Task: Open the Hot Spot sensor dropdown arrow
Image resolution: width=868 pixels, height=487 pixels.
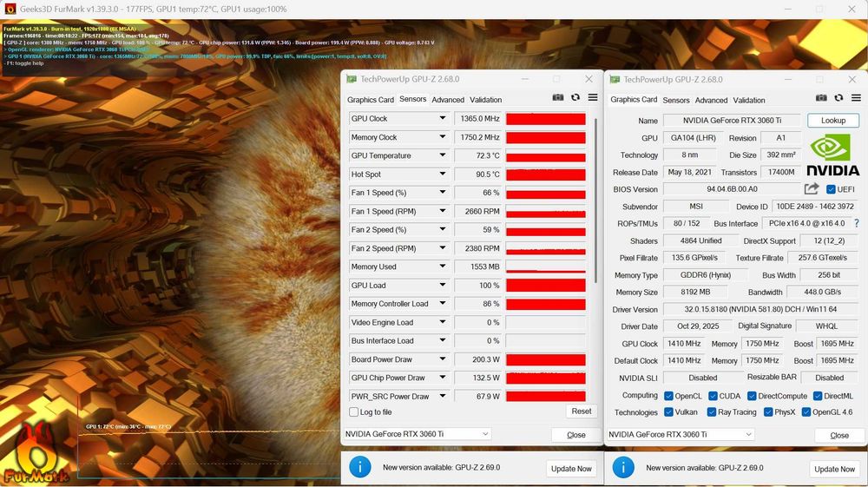Action: tap(443, 174)
